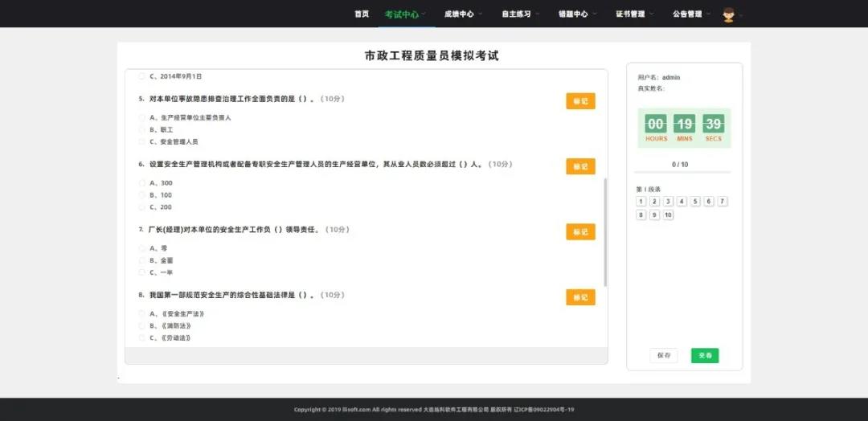This screenshot has height=421, width=868.
Task: Submit the exam with 交卷 button
Action: tap(705, 355)
